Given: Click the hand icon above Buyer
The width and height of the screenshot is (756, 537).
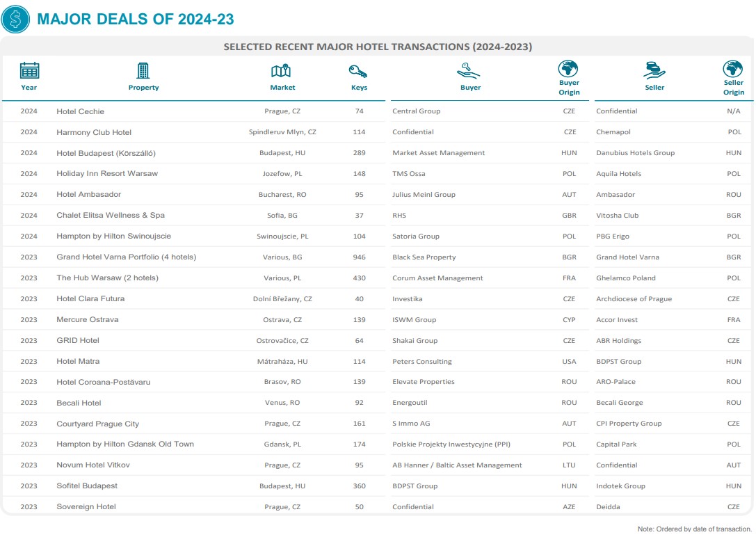Looking at the screenshot, I should (x=469, y=70).
